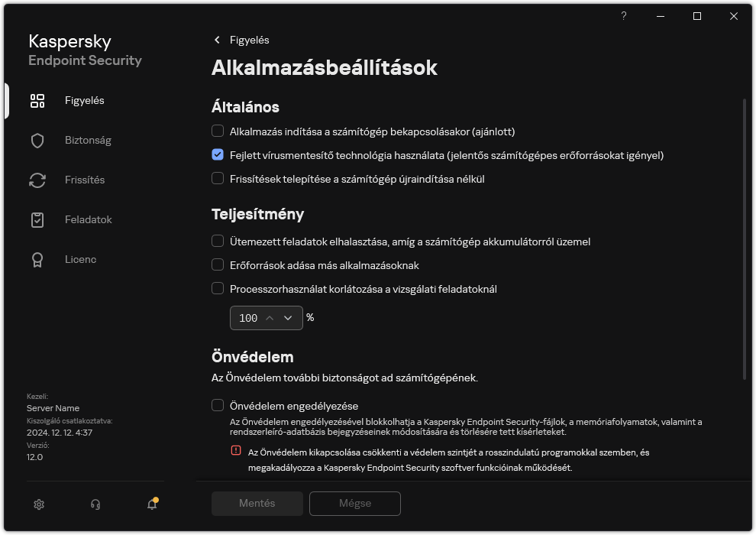The height and width of the screenshot is (535, 756).
Task: Enable postponing scheduled tasks on battery power
Action: coord(217,242)
